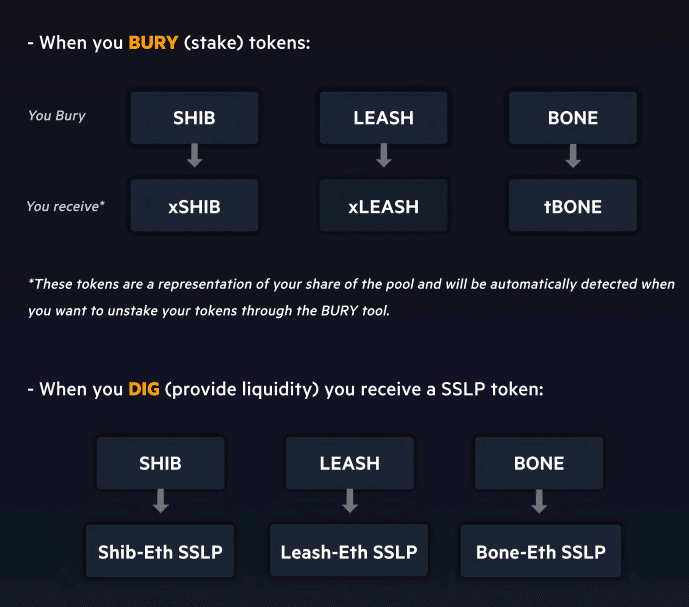Viewport: 689px width, 607px height.
Task: Click the arrow above Shib-Eth SSLP
Action: [161, 501]
